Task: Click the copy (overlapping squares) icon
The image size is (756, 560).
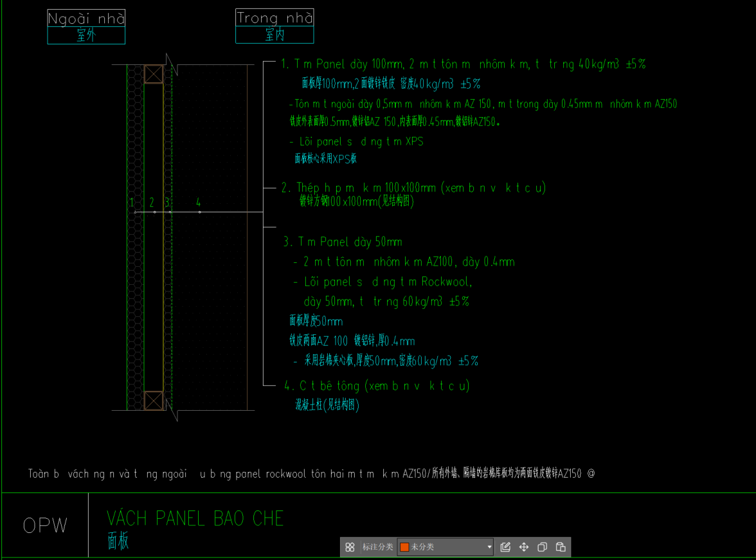Action: 542,547
